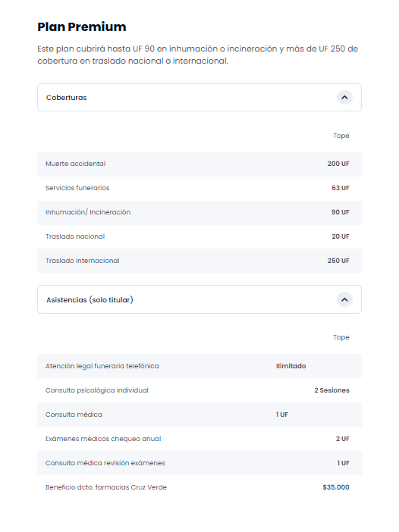The image size is (399, 532).
Task: Click the Asistencias (solo titular) accordion header
Action: pyautogui.click(x=199, y=299)
